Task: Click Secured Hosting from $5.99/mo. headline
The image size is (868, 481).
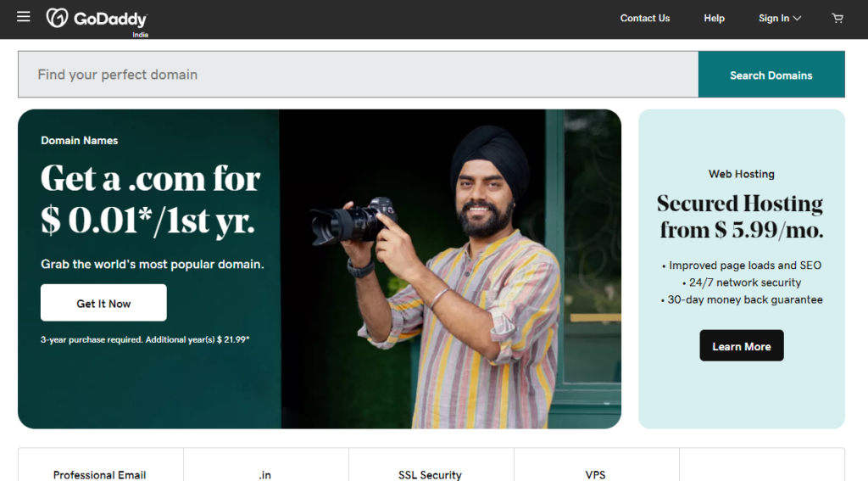Action: 741,216
